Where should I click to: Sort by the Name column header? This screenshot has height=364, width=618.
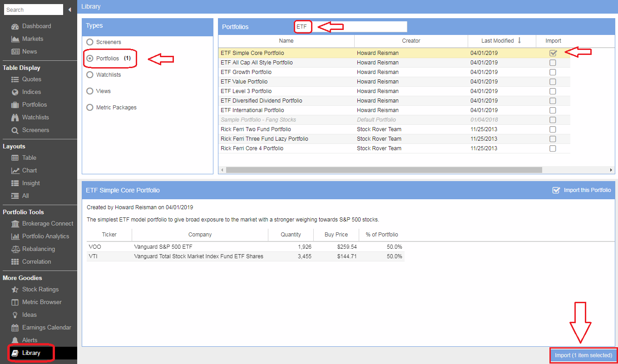click(286, 41)
